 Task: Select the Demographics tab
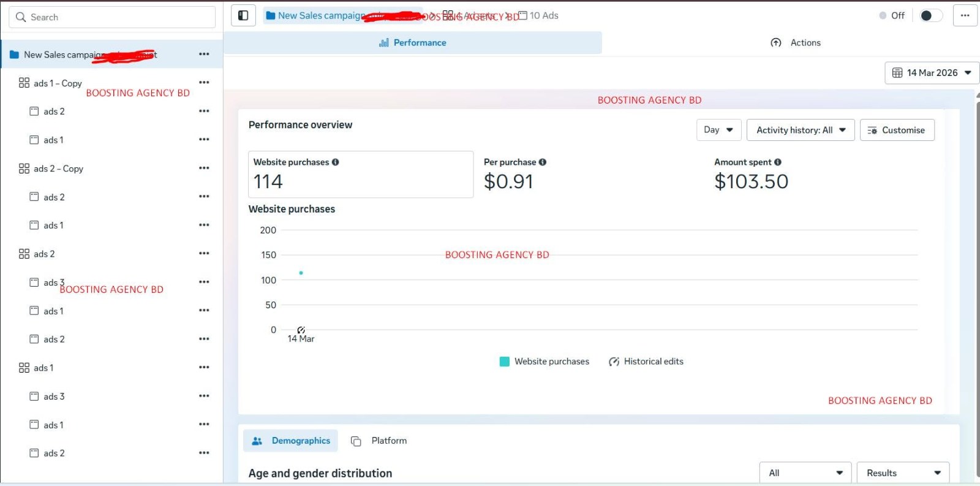click(x=290, y=441)
